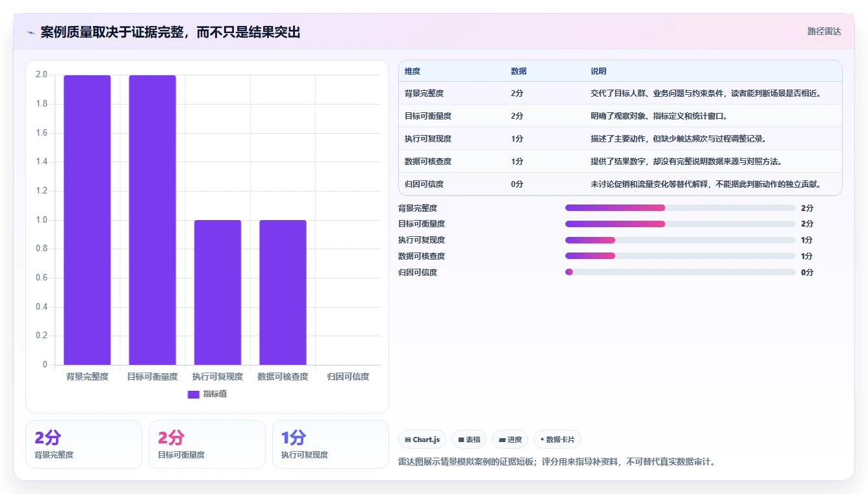Image resolution: width=868 pixels, height=494 pixels.
Task: Click description starting 未讨论促销
Action: (706, 184)
